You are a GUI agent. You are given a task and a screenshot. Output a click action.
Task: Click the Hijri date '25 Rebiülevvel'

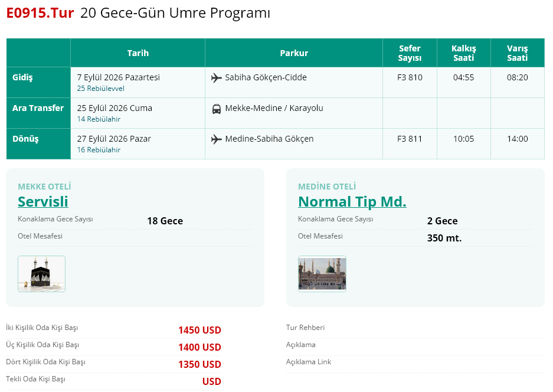pos(100,88)
